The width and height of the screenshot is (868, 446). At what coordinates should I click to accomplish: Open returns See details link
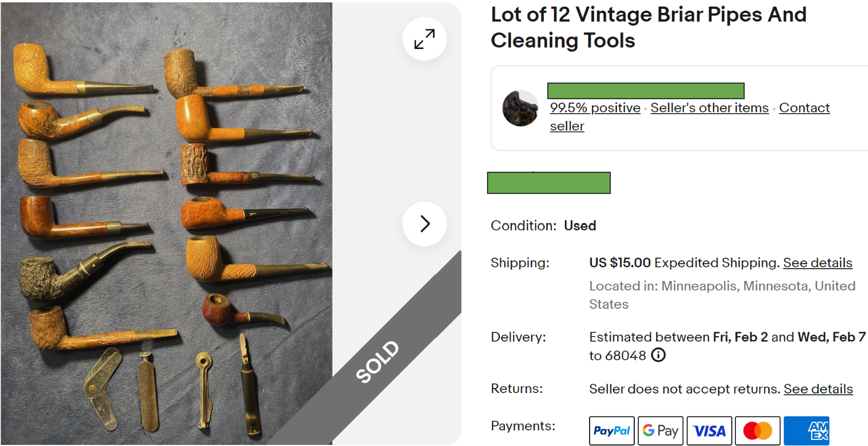pos(818,389)
